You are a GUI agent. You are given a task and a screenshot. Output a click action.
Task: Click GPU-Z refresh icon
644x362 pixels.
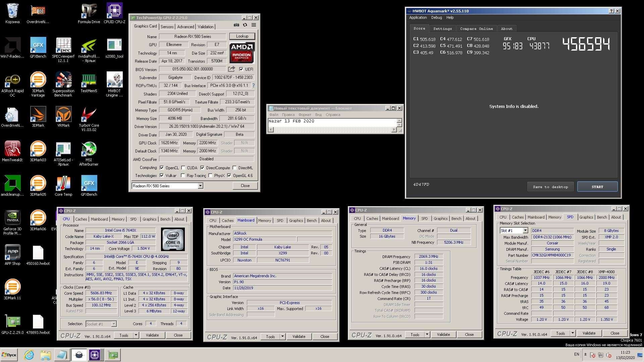coord(245,25)
